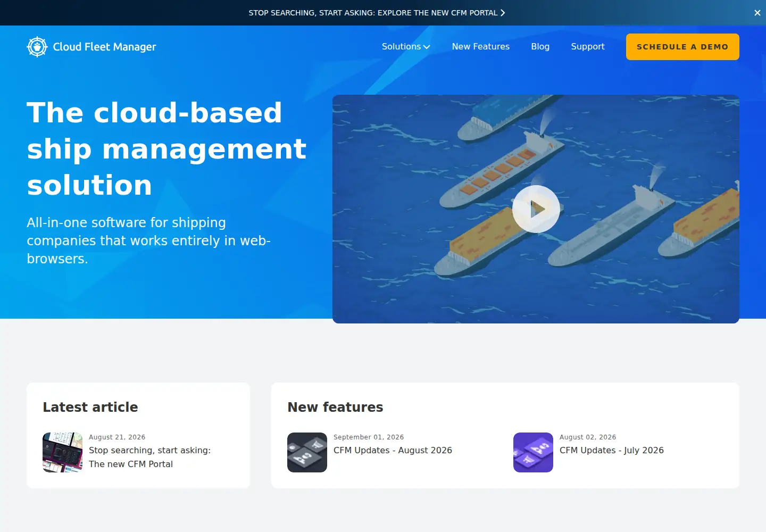Click the Cloud Fleet Manager brand text
The height and width of the screenshot is (532, 766).
click(x=105, y=47)
